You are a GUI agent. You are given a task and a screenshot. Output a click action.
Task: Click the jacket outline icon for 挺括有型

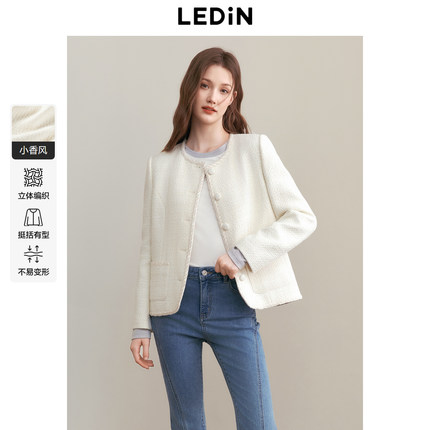pos(33,217)
